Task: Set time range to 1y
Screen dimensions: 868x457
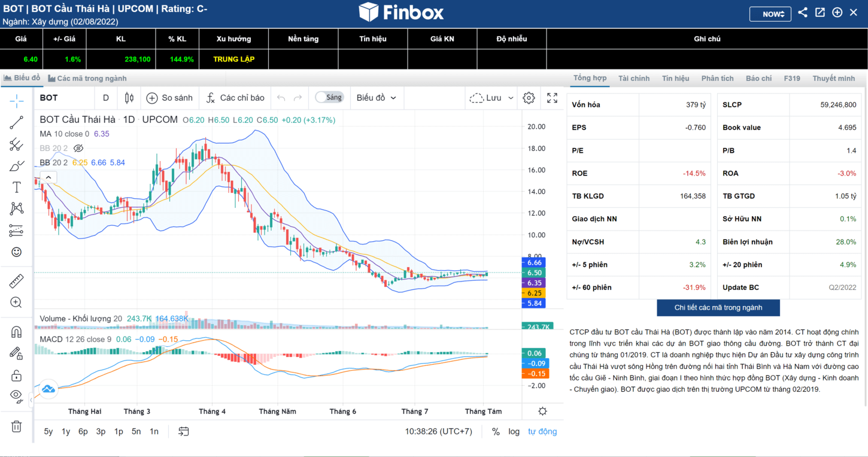Action: [66, 431]
